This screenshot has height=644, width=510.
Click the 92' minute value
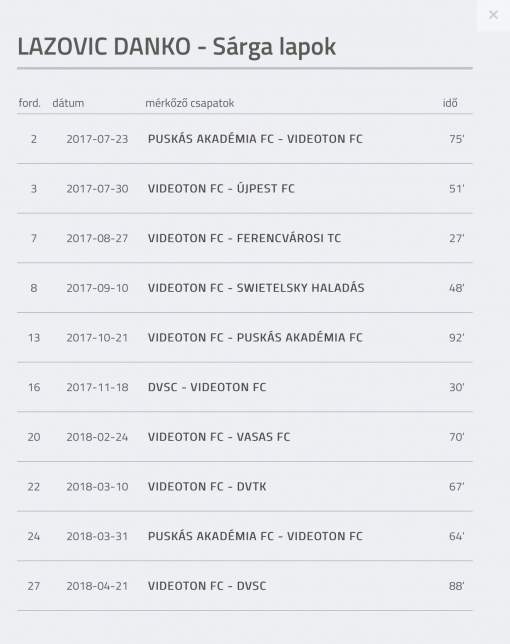457,338
